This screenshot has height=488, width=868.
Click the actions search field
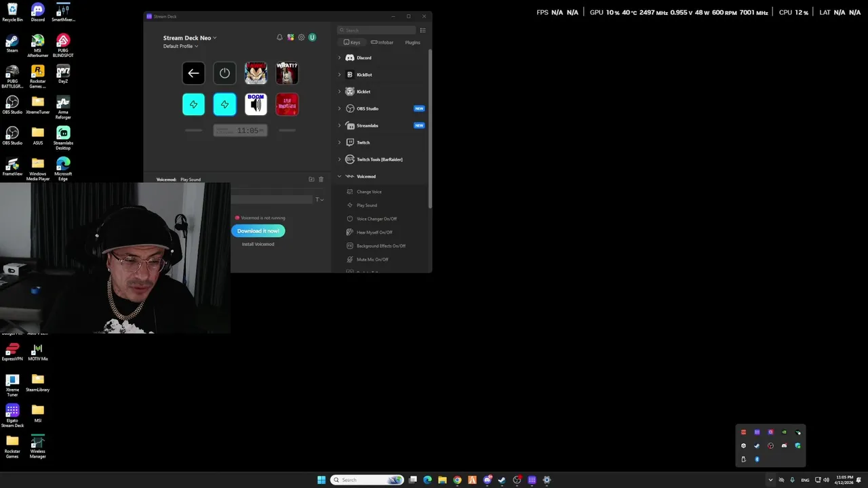[x=377, y=30]
